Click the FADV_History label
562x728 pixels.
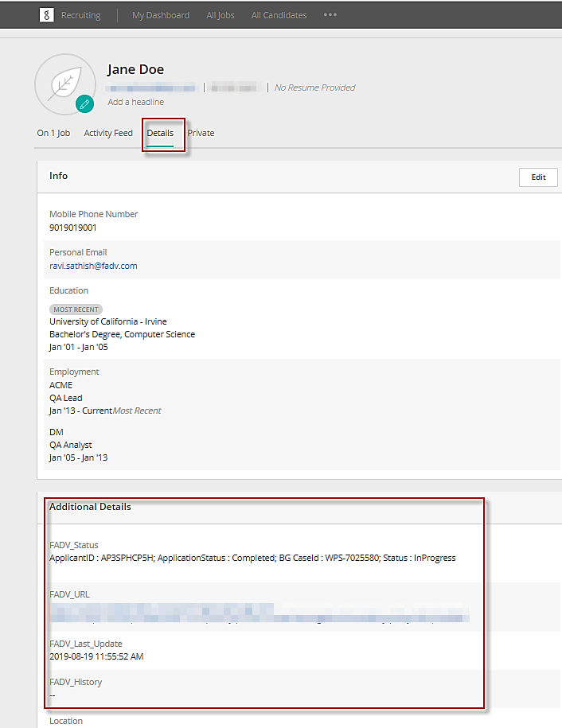(x=76, y=682)
